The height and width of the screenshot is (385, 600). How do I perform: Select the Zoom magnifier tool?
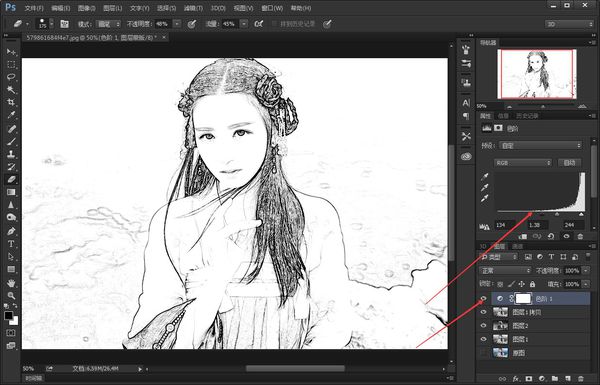coord(11,295)
